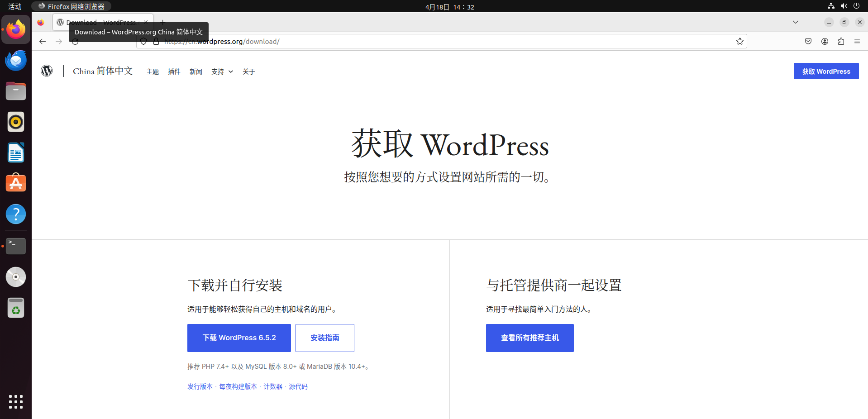
Task: Open Trash from the dock
Action: click(x=16, y=308)
